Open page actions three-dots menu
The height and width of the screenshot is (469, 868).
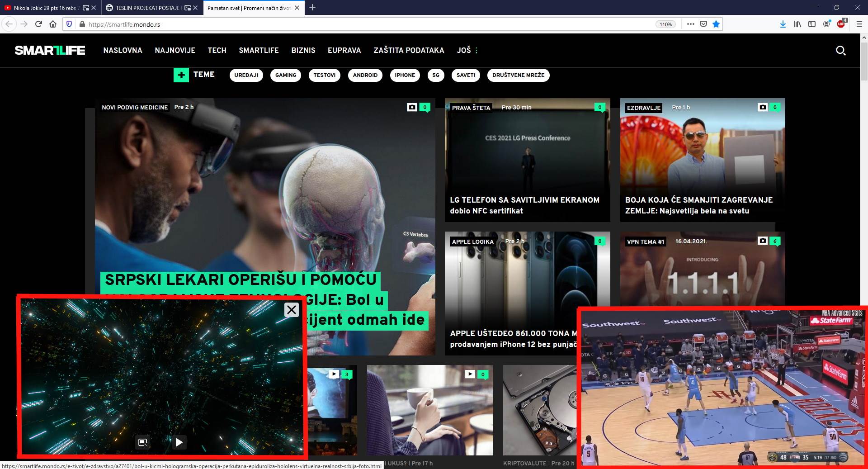coord(690,24)
